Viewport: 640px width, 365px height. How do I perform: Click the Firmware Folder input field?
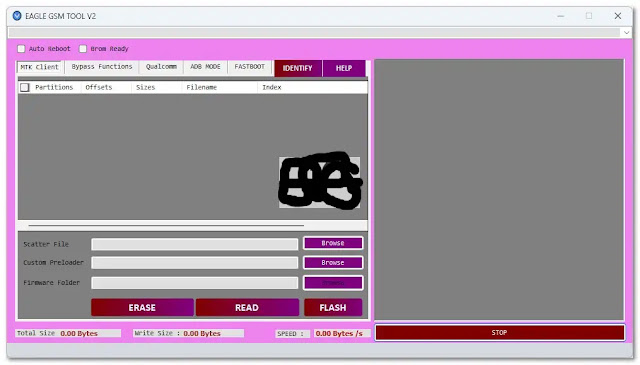(x=195, y=283)
